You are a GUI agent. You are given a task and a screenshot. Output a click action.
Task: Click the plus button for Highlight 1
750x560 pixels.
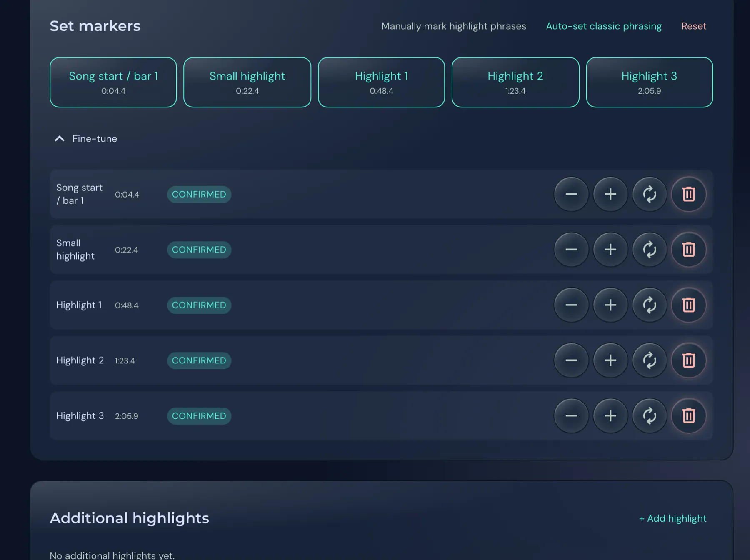(610, 305)
